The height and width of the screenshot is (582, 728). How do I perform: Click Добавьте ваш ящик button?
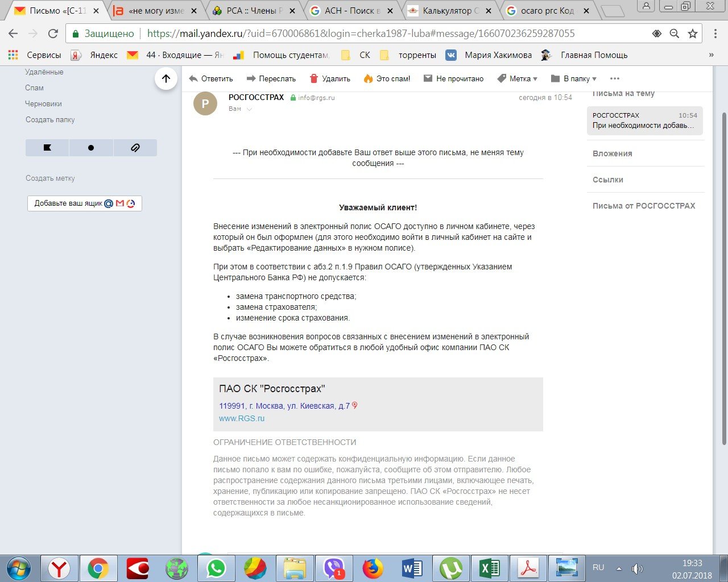click(x=85, y=203)
